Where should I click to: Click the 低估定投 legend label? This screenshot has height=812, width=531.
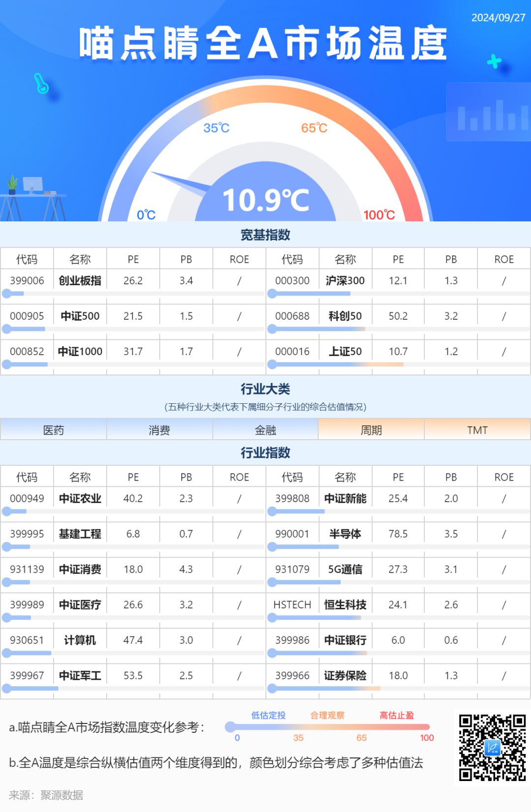pyautogui.click(x=268, y=715)
